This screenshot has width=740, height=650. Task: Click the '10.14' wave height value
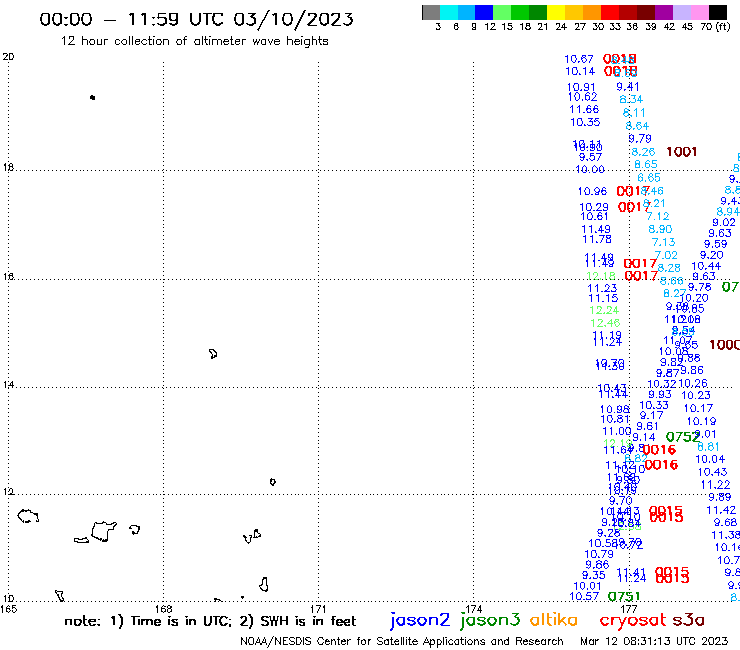pos(580,71)
